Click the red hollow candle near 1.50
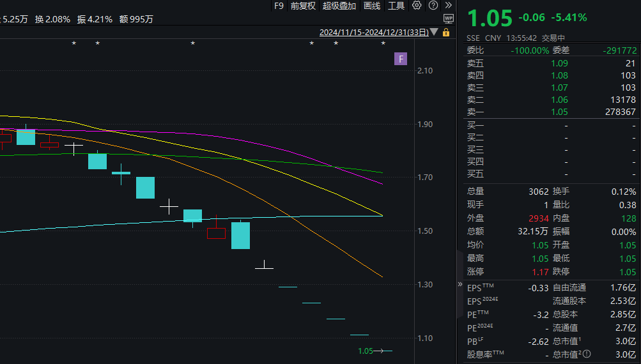This screenshot has width=641, height=364. [216, 233]
